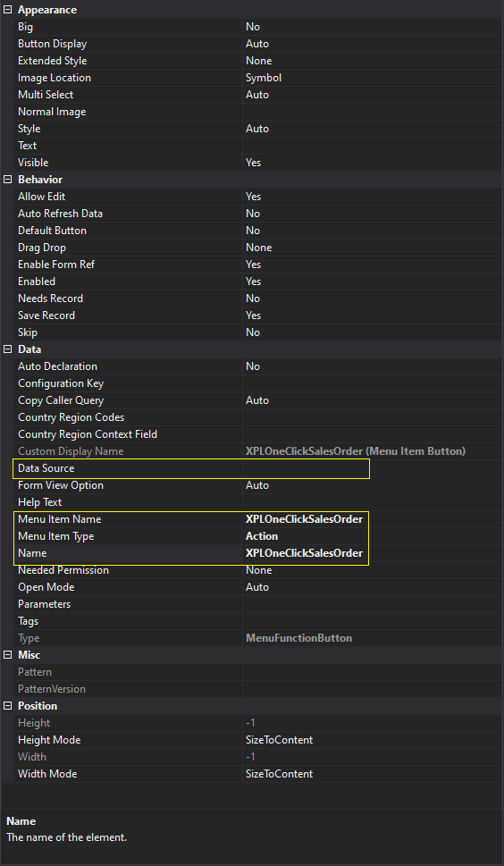Select the PatternVersion property label
This screenshot has height=866, width=504.
tap(52, 689)
